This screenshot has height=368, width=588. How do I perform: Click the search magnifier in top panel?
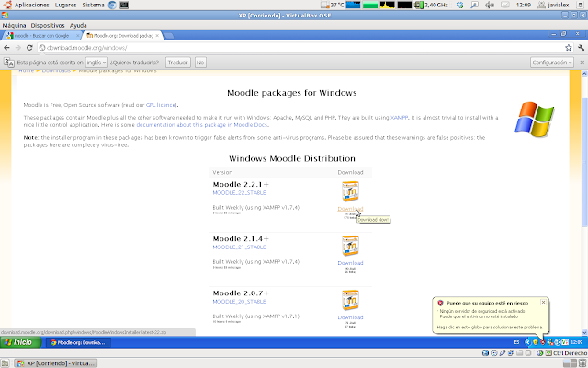point(474,5)
